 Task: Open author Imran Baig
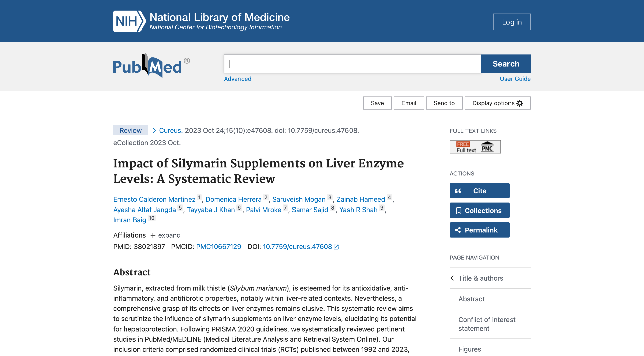coord(129,220)
